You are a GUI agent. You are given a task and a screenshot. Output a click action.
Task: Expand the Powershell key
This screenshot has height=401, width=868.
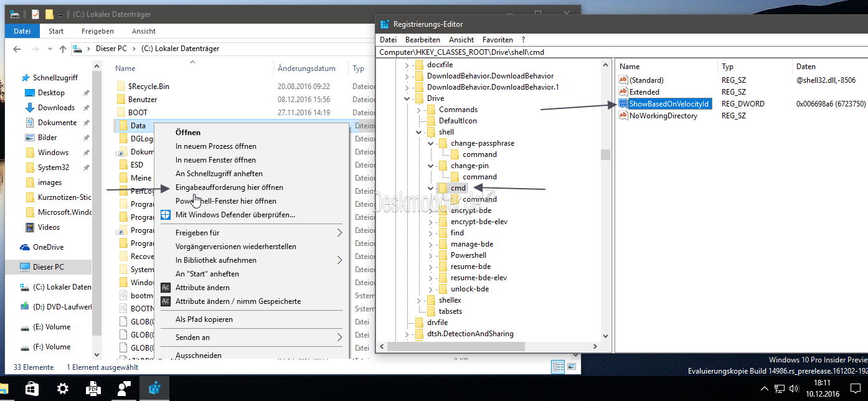[431, 255]
